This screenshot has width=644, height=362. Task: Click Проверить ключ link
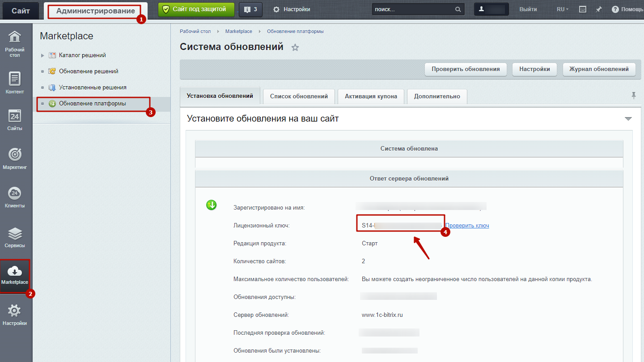pyautogui.click(x=467, y=226)
